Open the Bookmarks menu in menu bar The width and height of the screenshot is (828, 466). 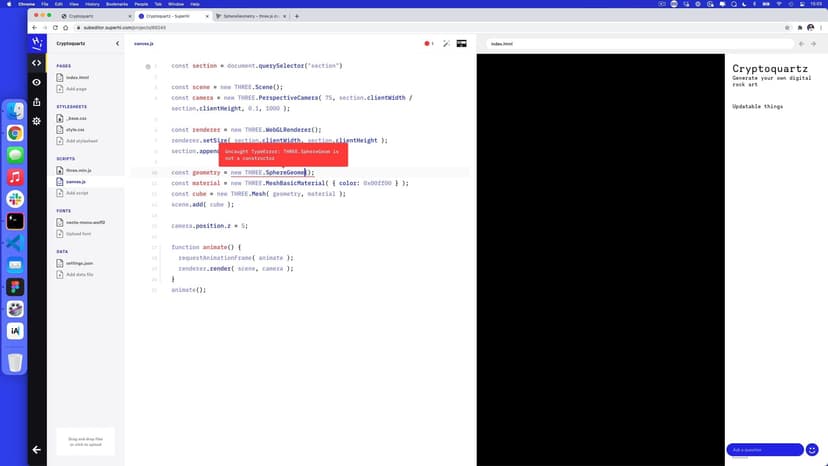(117, 4)
